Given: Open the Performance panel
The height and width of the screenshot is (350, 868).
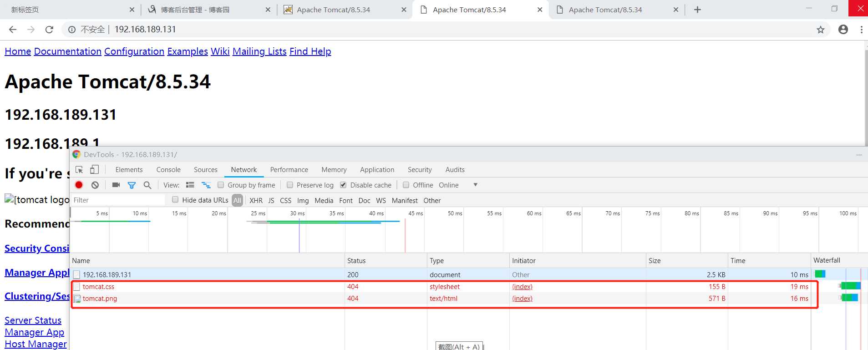Looking at the screenshot, I should coord(289,170).
